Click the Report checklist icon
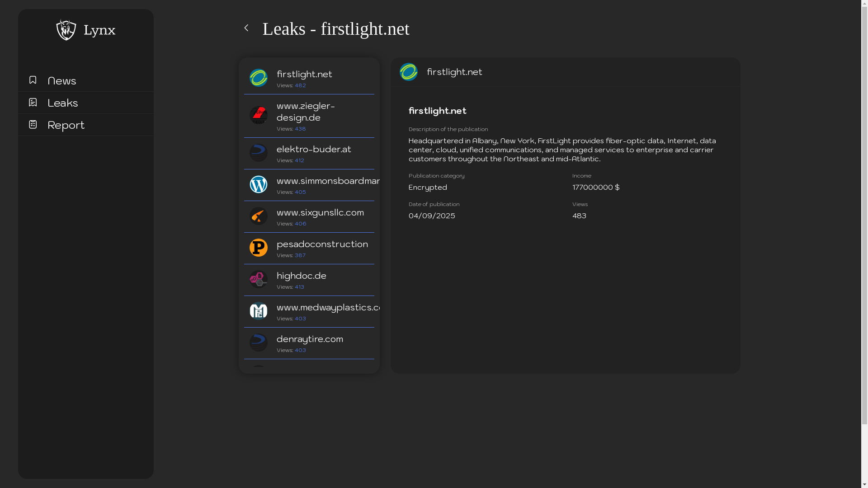Viewport: 868px width, 488px height. 33,124
